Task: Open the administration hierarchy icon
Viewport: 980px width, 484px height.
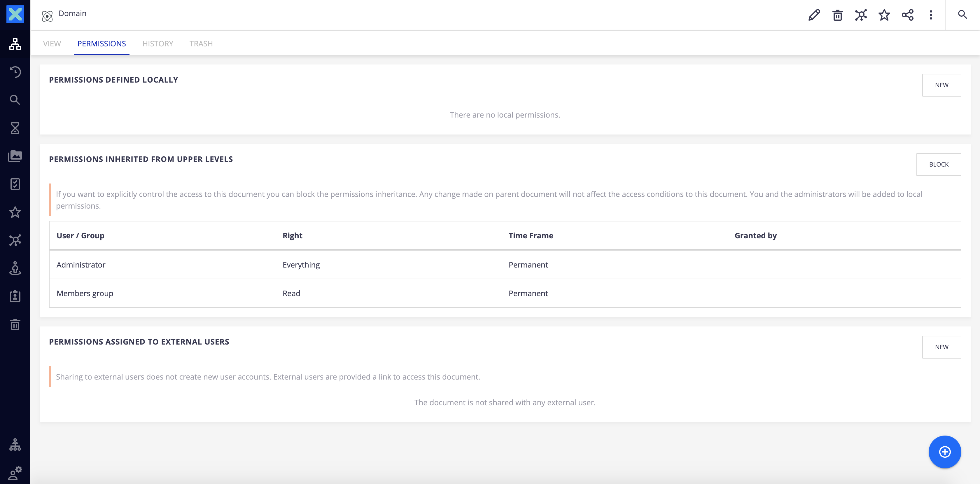Action: (15, 445)
